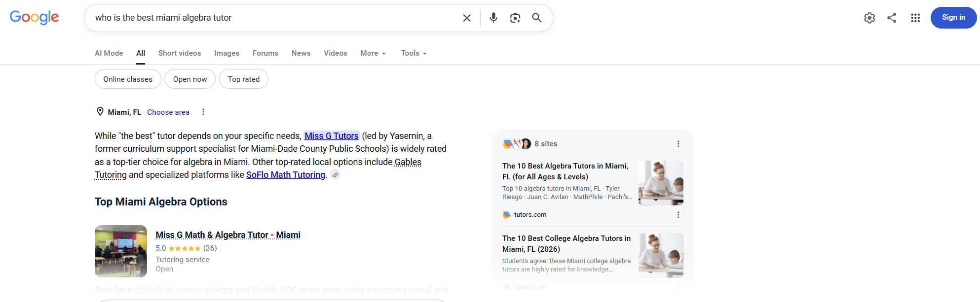Click the share icon in header

point(892,18)
